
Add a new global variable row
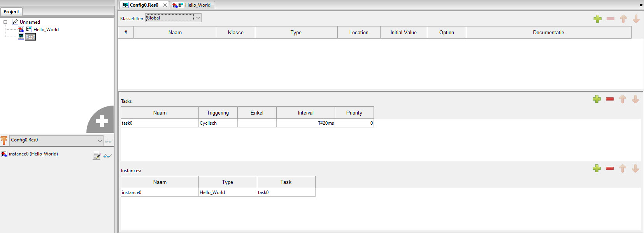click(598, 19)
